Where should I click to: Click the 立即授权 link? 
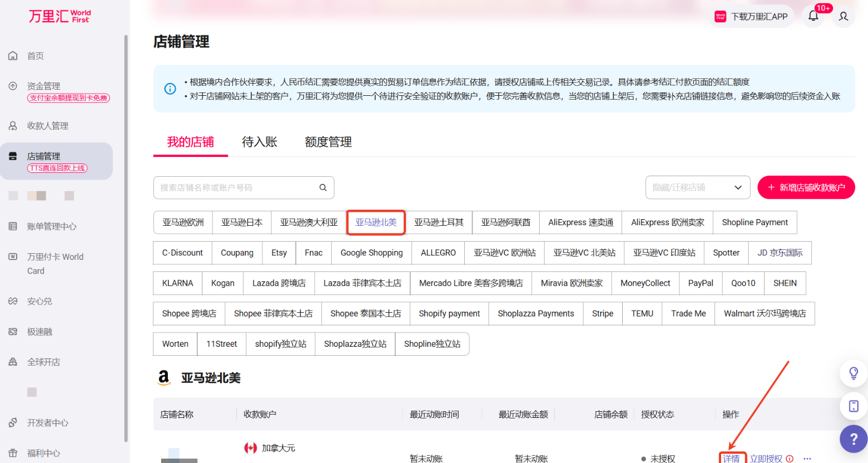tap(766, 459)
